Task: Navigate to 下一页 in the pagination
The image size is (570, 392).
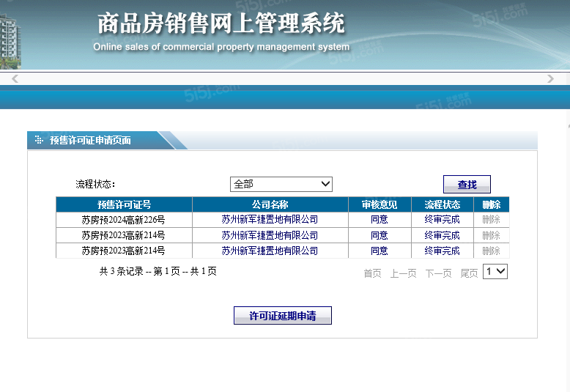Action: 438,273
